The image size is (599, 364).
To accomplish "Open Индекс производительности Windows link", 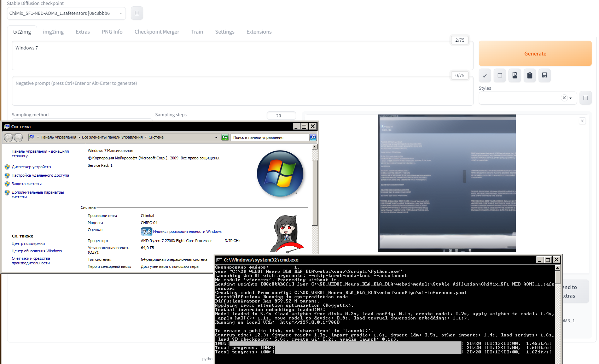I will click(187, 231).
